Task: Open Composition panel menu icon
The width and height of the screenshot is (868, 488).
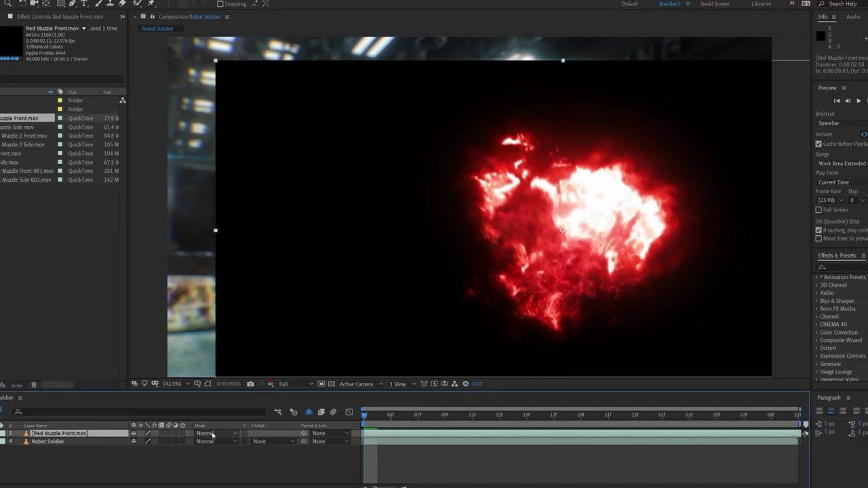Action: pyautogui.click(x=226, y=17)
